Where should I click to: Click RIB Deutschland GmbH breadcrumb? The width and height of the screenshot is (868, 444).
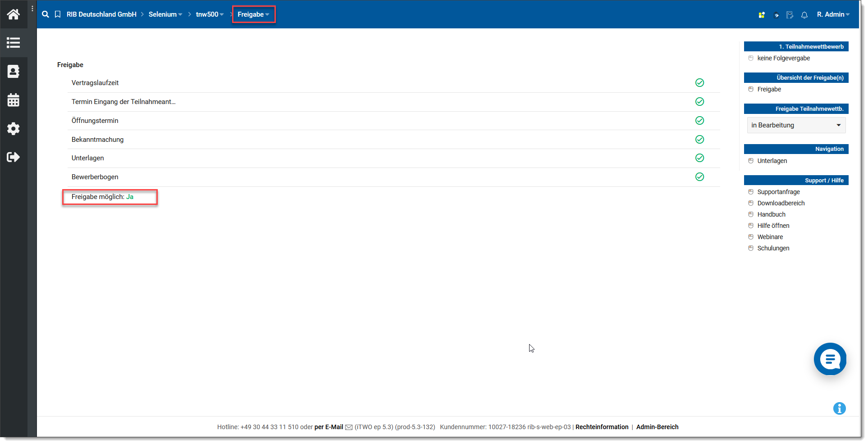pyautogui.click(x=101, y=14)
